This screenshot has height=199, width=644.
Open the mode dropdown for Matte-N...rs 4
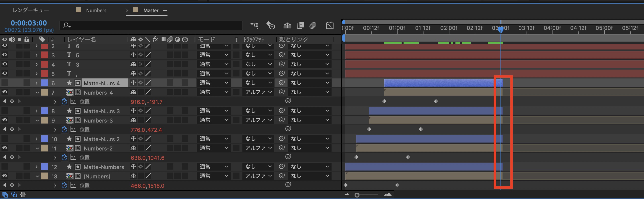tap(214, 83)
